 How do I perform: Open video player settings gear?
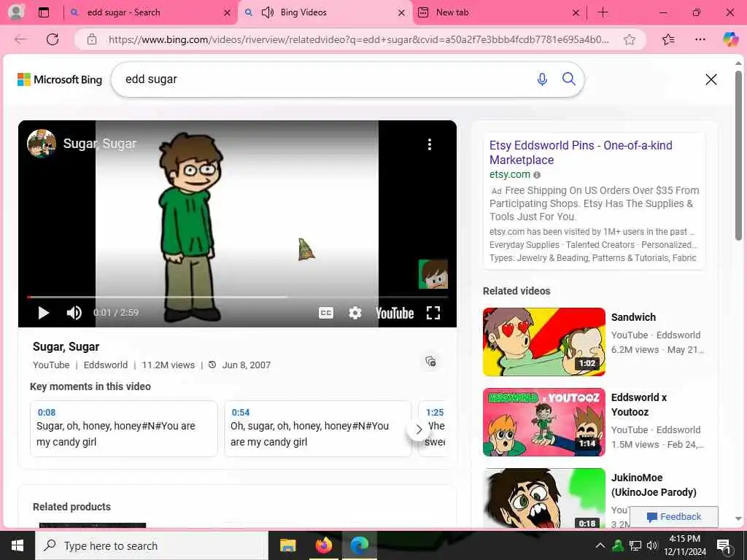pyautogui.click(x=355, y=313)
